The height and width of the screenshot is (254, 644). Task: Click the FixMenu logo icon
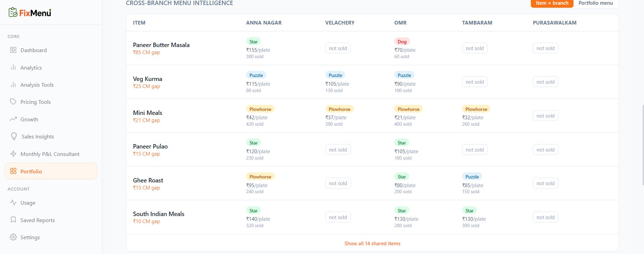click(13, 12)
